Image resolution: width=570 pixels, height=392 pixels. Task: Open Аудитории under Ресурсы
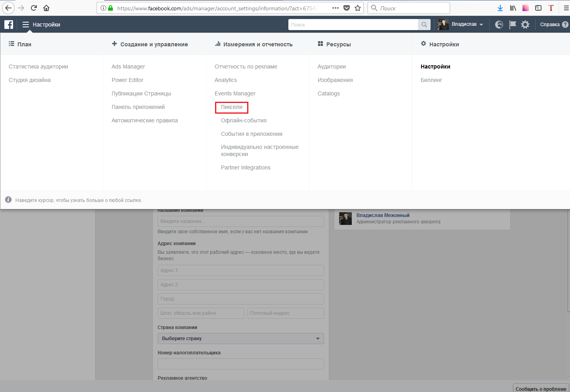(x=332, y=67)
